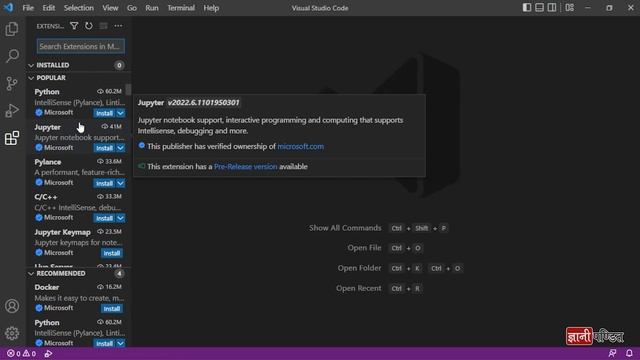Clear extension search results icon
Image resolution: width=640 pixels, height=360 pixels.
(103, 26)
